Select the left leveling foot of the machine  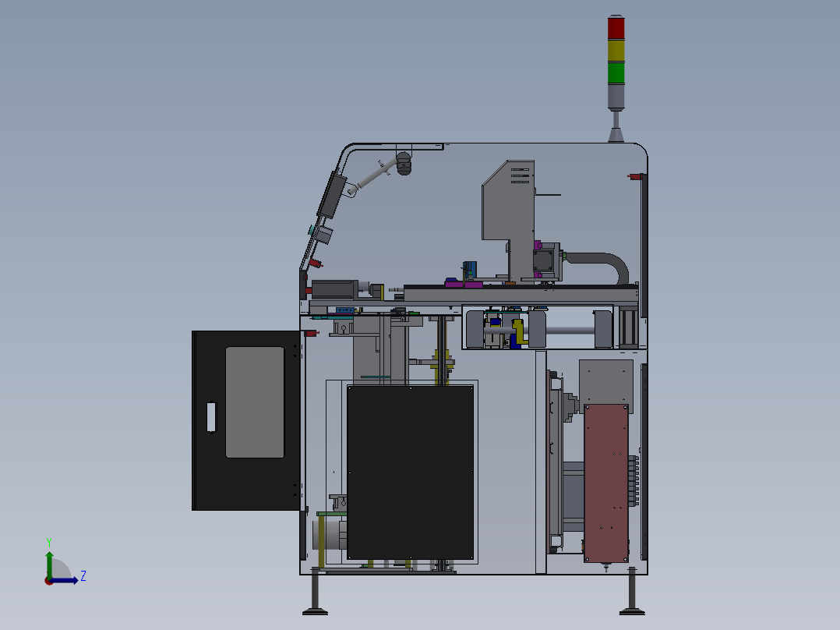(x=315, y=592)
